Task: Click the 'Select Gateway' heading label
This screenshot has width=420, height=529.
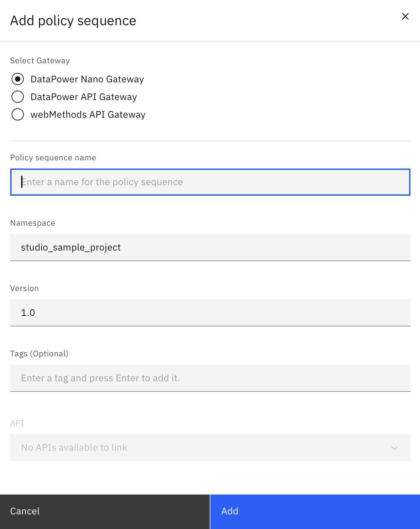Action: pyautogui.click(x=40, y=61)
